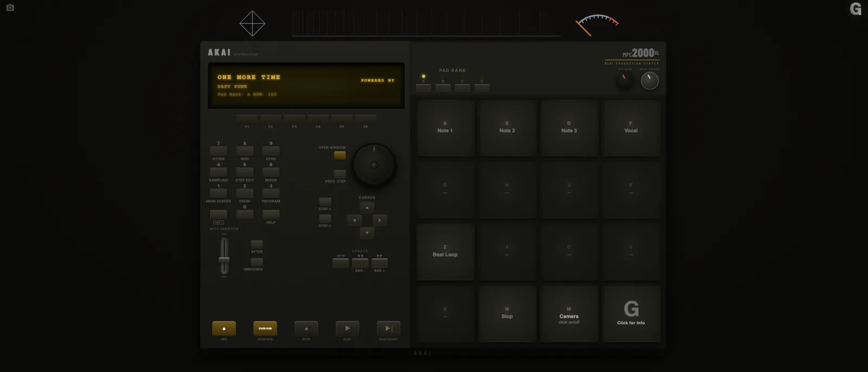Click the Shift key
Screen dimensions: 868x372
219,214
